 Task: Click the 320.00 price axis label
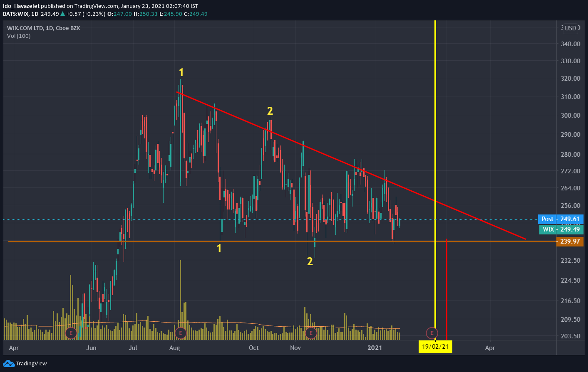(571, 78)
